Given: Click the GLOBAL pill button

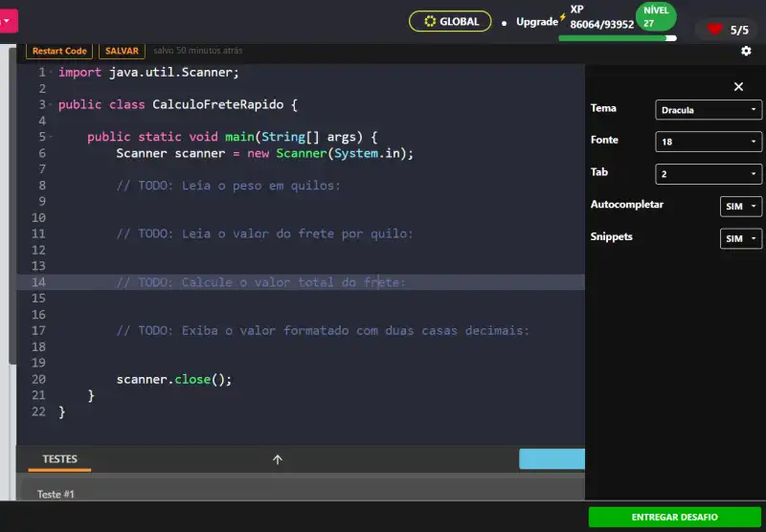Looking at the screenshot, I should pyautogui.click(x=450, y=21).
